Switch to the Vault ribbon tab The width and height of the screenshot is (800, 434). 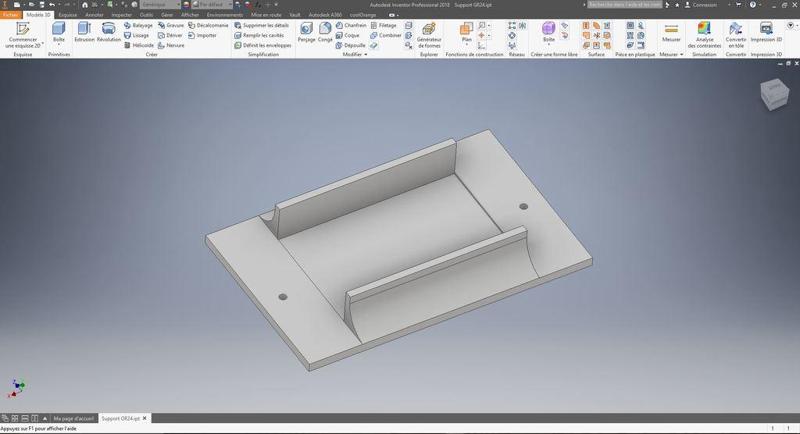point(295,15)
